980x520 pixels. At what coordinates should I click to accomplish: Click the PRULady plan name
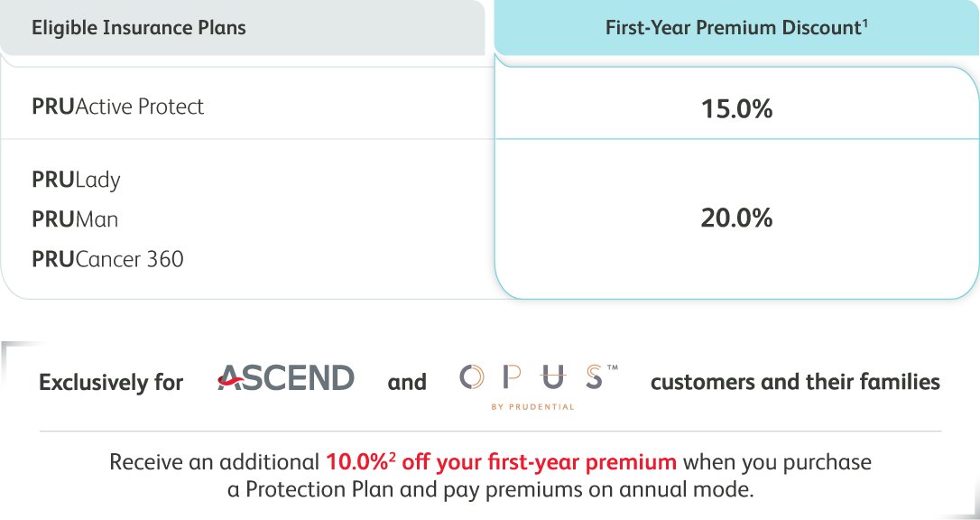(76, 181)
